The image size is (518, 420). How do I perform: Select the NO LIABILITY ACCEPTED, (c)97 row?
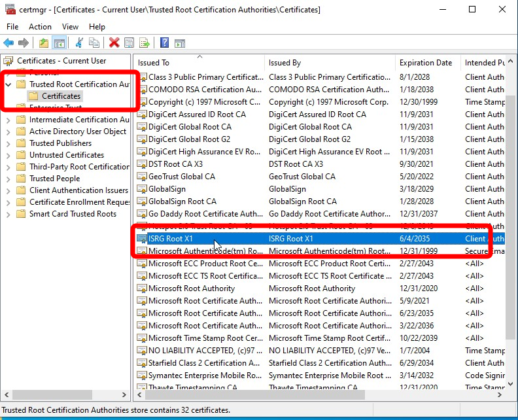click(x=320, y=351)
